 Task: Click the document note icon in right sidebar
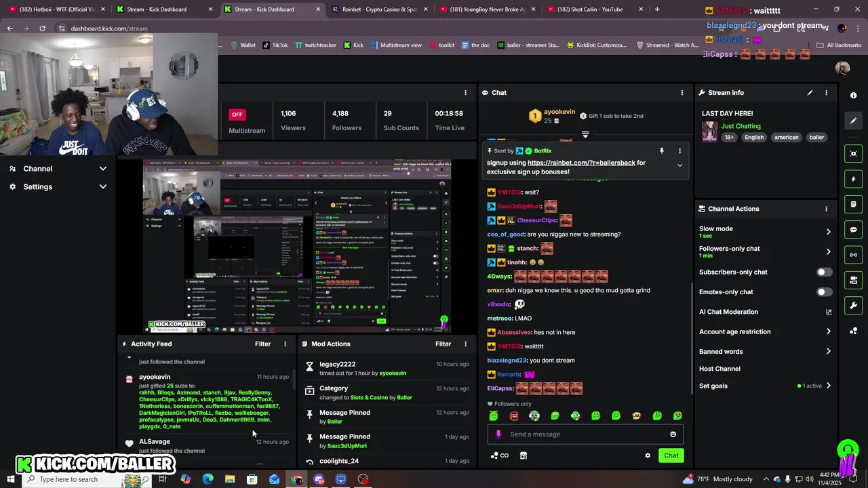click(x=853, y=204)
